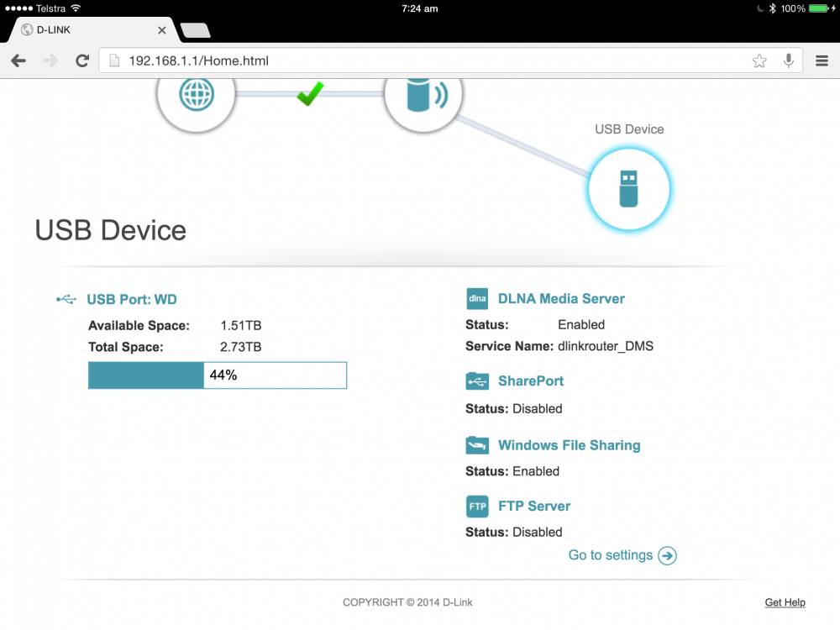Tap the 7:24 am clock in status bar
The height and width of the screenshot is (630, 840).
coord(419,8)
